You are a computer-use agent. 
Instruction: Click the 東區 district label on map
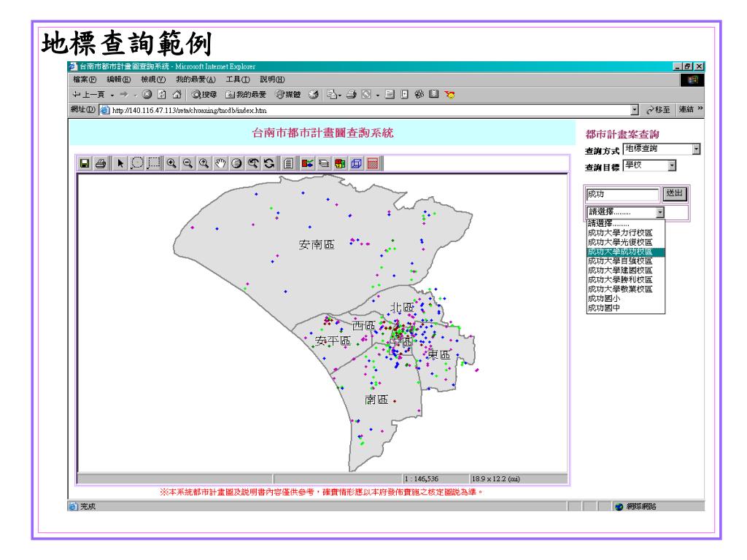pyautogui.click(x=438, y=355)
